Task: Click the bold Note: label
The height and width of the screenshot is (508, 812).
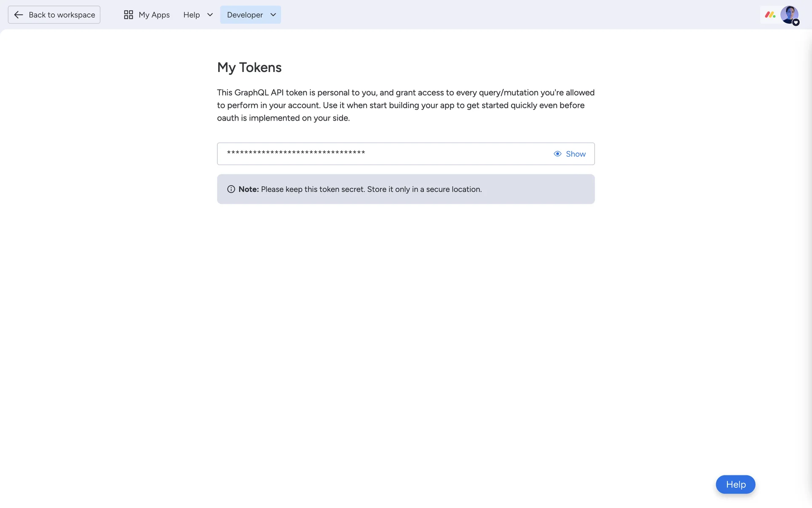Action: coord(248,189)
